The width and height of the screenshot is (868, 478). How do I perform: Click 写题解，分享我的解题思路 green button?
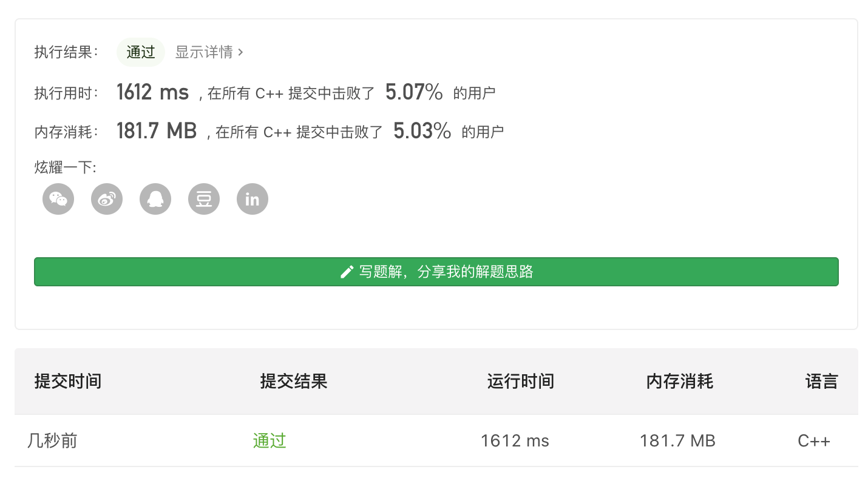click(x=436, y=272)
